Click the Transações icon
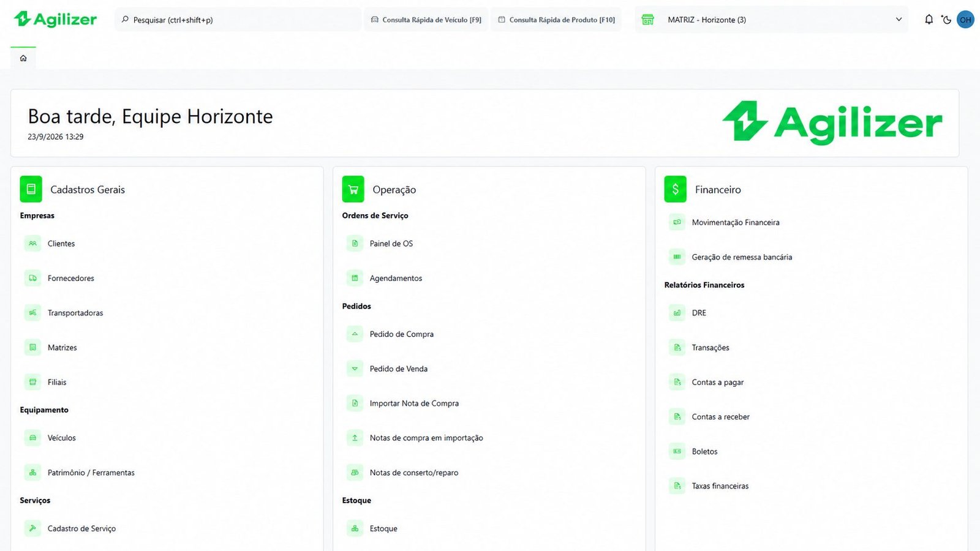Image resolution: width=980 pixels, height=551 pixels. point(677,348)
